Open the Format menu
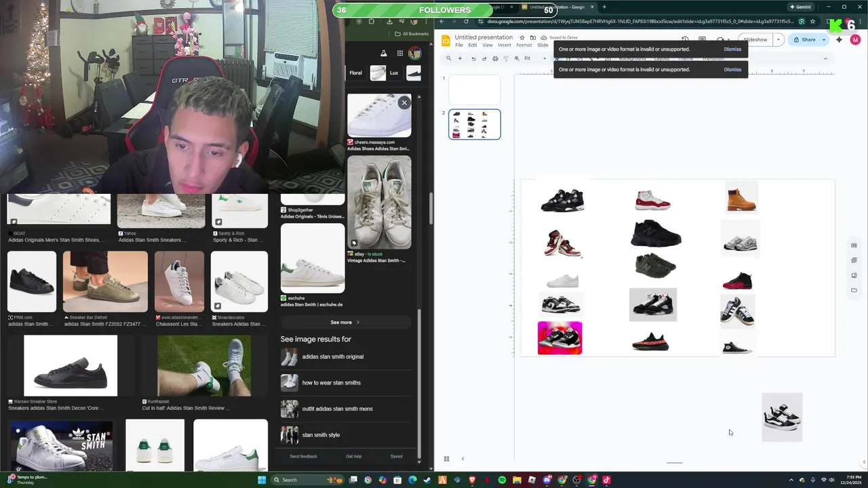 pyautogui.click(x=524, y=45)
